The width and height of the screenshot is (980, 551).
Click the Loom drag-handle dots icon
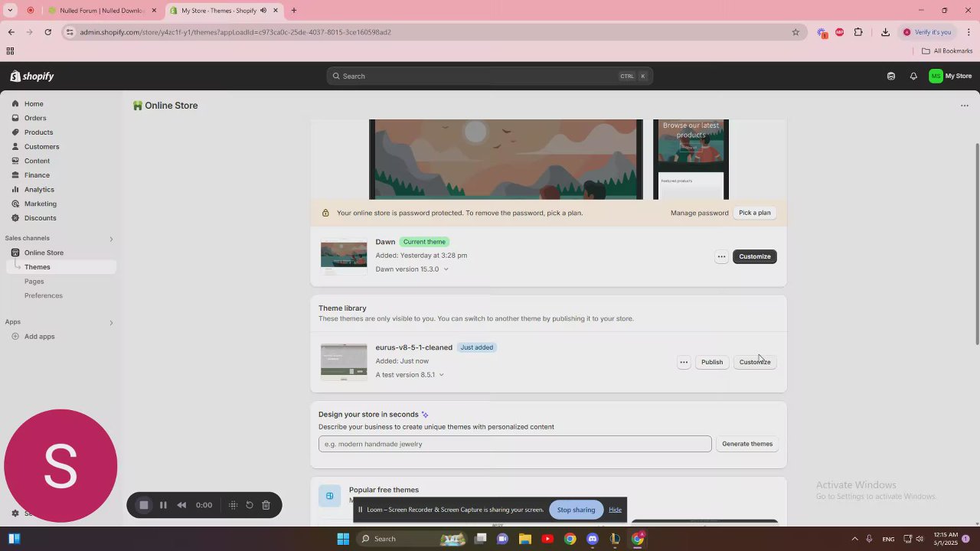[234, 505]
